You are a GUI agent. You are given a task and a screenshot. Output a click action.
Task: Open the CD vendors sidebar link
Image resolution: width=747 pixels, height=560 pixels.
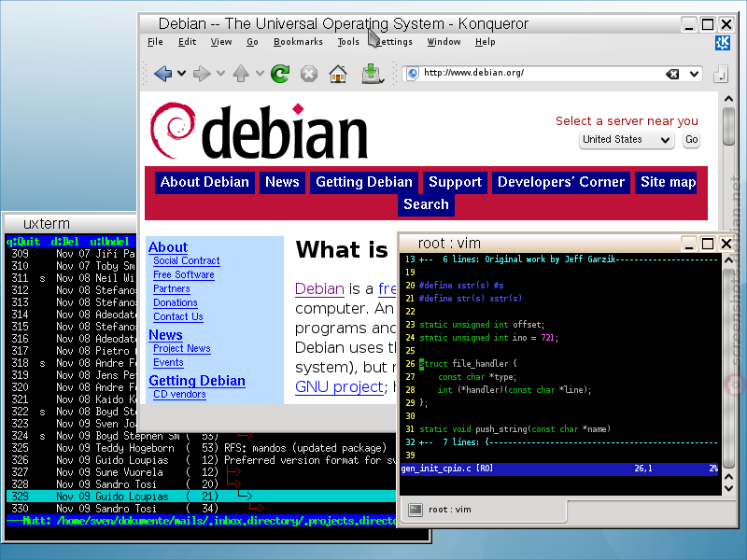pos(179,394)
